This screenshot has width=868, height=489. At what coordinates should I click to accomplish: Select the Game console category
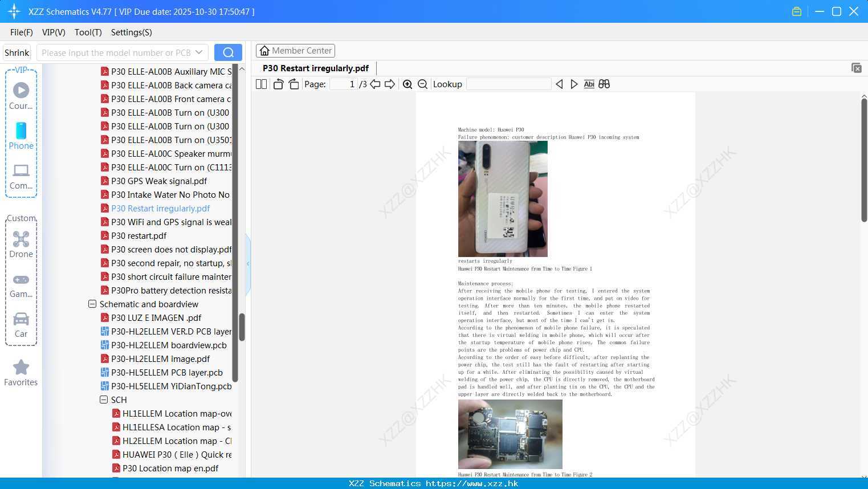pyautogui.click(x=21, y=286)
